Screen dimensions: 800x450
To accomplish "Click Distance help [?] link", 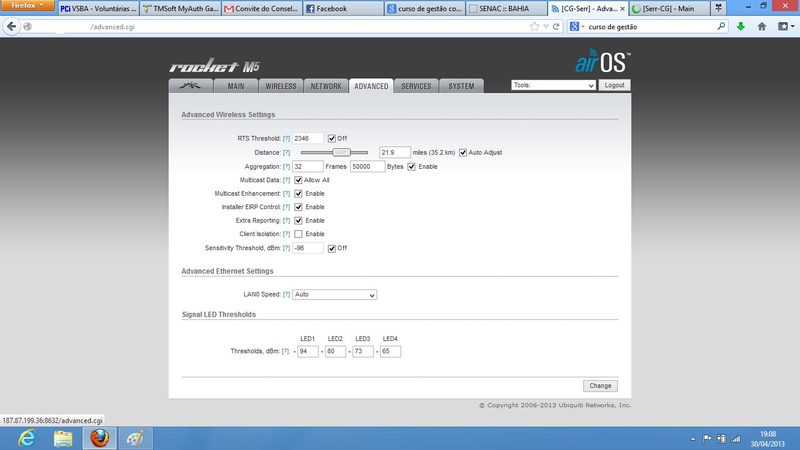I will [x=286, y=153].
